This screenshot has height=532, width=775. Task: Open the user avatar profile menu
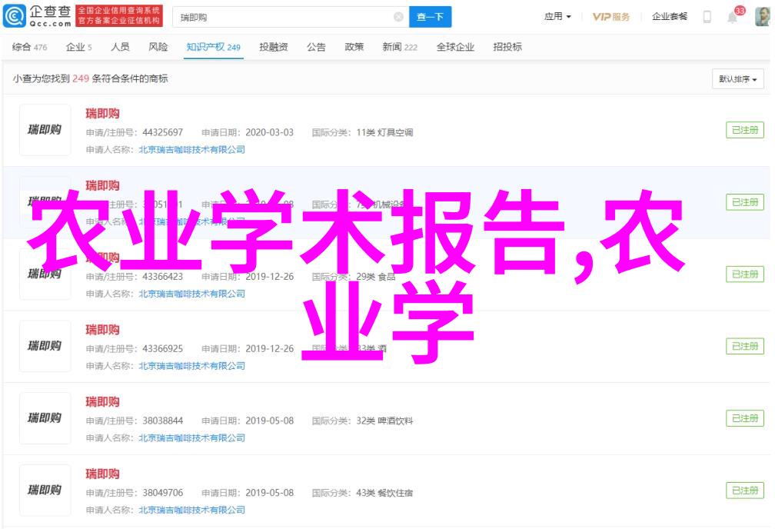pyautogui.click(x=762, y=17)
